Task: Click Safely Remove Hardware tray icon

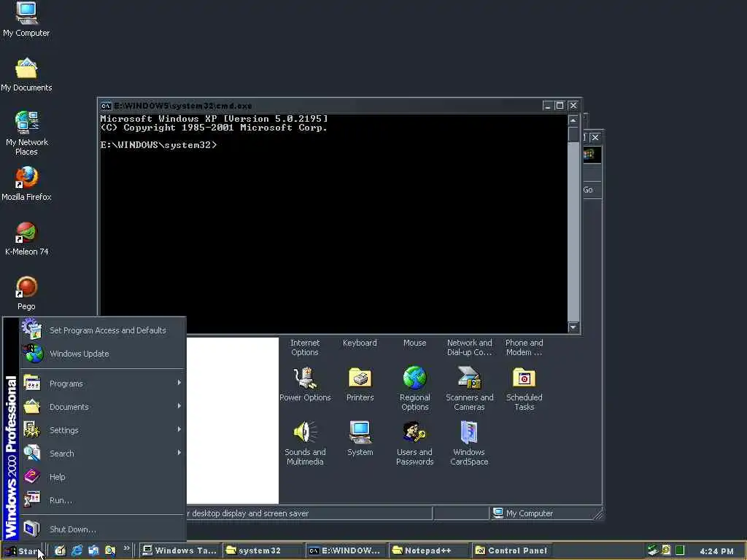Action: (653, 551)
